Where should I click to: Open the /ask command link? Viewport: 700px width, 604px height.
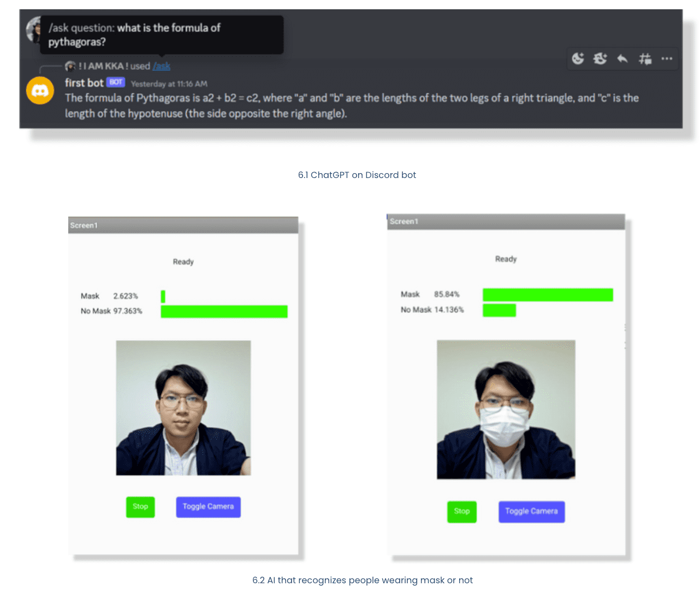[x=162, y=66]
